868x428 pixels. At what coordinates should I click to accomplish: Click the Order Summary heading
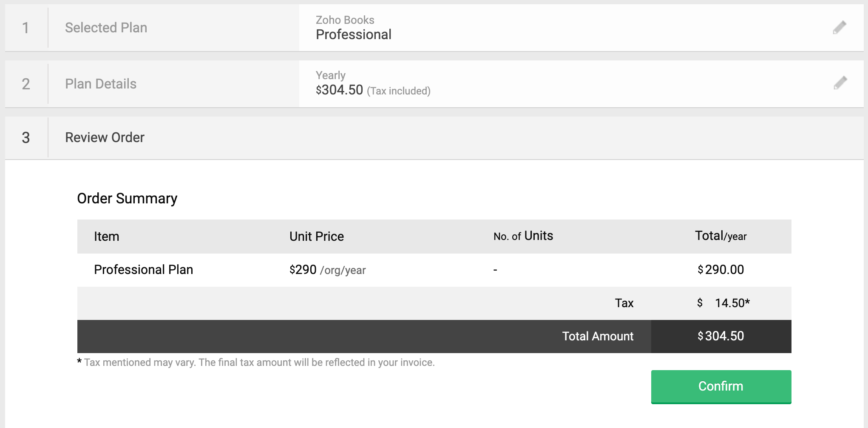pos(127,198)
